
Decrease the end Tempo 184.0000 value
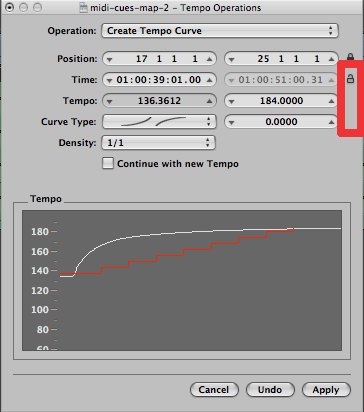click(231, 102)
